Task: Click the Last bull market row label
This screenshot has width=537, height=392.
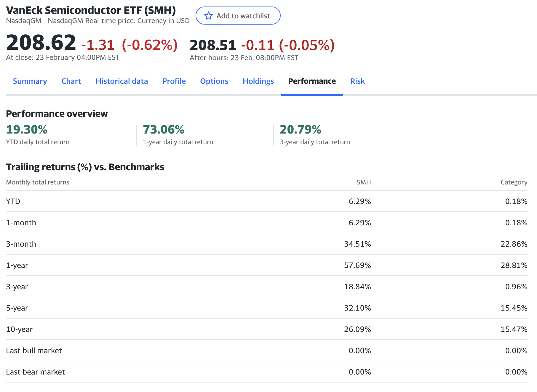Action: coord(34,351)
